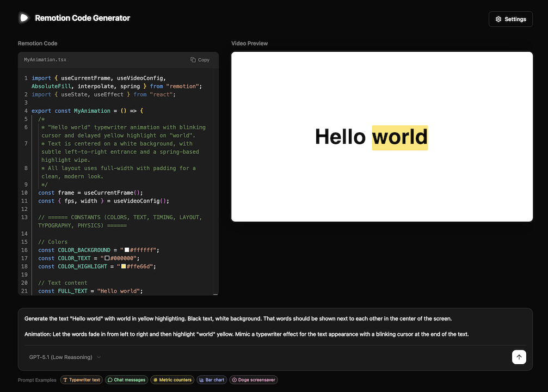Screen dimensions: 548x392
Task: Open the yellow #ffe66d color swatch
Action: click(123, 266)
